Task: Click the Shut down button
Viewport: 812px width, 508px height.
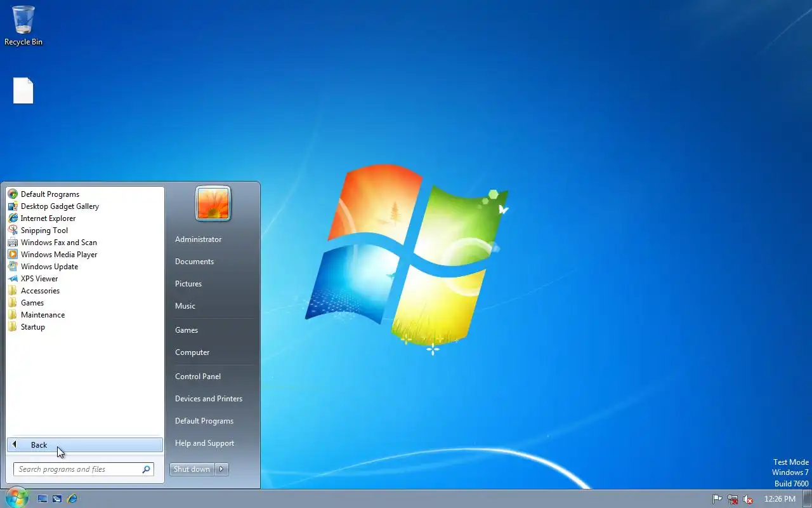Action: 192,469
